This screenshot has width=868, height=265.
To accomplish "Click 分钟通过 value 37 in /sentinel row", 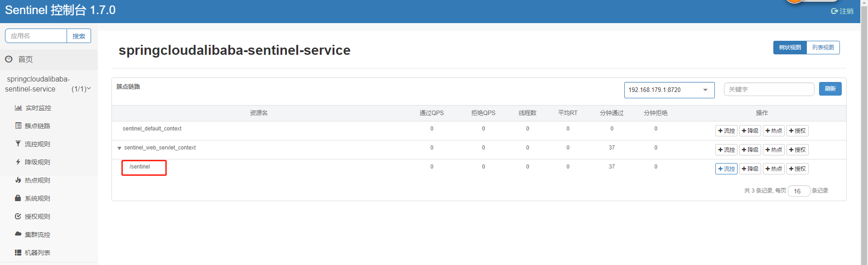I will click(612, 167).
